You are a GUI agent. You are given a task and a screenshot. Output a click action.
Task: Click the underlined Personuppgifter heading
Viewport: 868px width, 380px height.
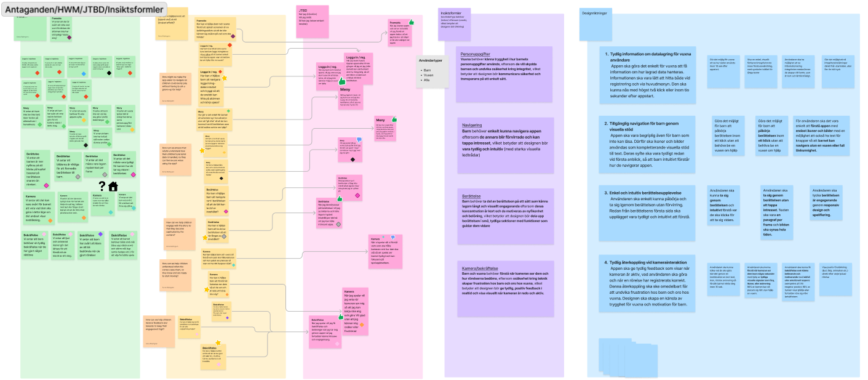477,54
